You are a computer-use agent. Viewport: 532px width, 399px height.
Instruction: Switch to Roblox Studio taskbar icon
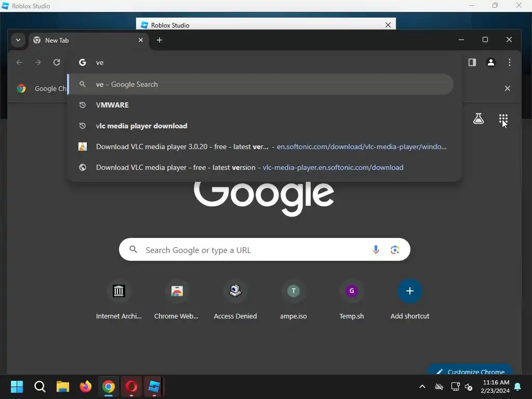(154, 387)
